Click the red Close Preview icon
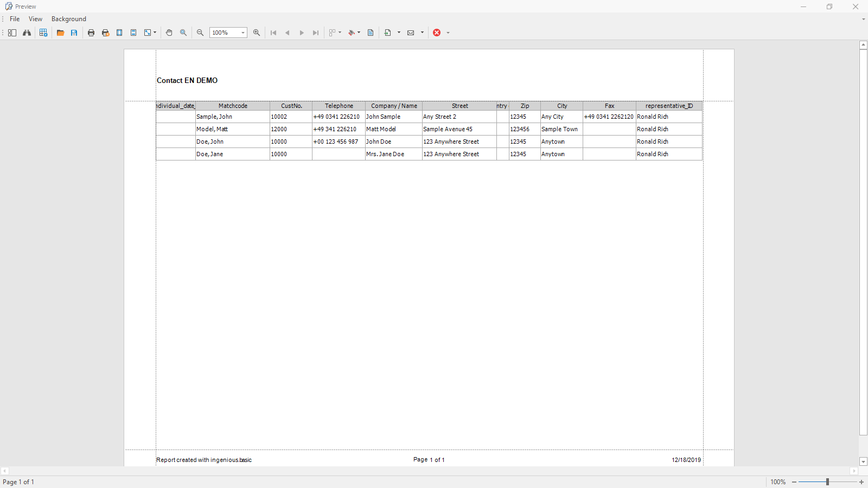Image resolution: width=868 pixels, height=488 pixels. (x=437, y=33)
